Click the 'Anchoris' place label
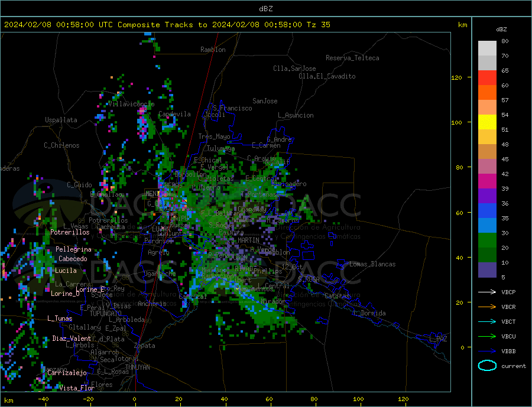This screenshot has height=407, width=532. coord(152,304)
